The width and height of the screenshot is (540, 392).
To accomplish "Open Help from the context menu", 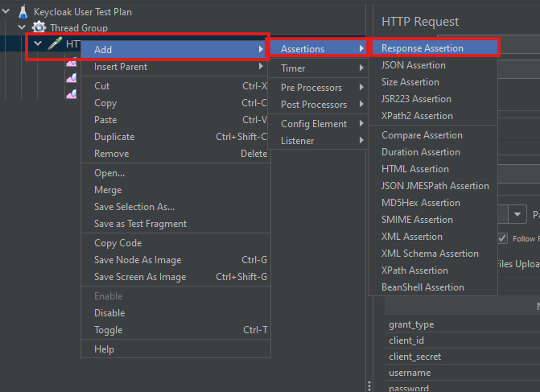I will [175, 349].
